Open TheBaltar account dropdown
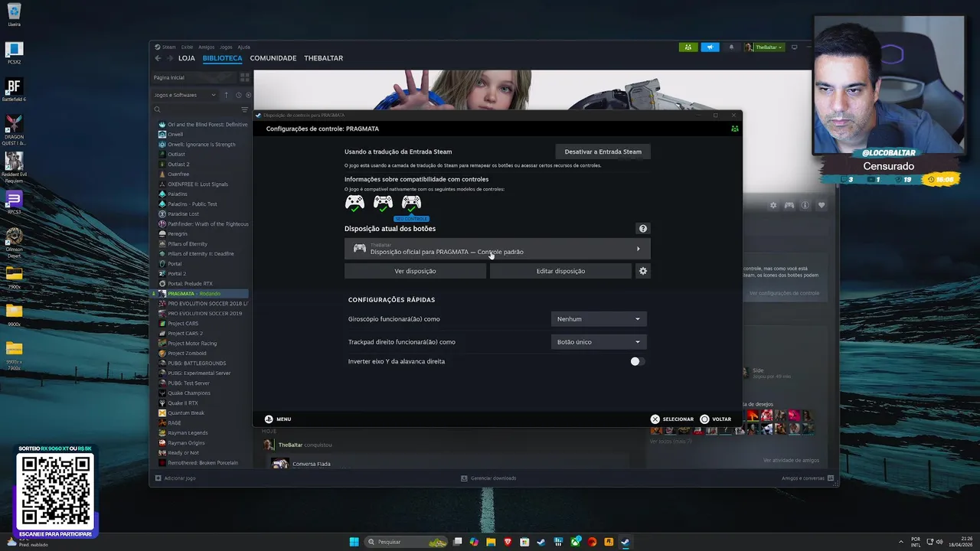The width and height of the screenshot is (980, 551). tap(764, 47)
